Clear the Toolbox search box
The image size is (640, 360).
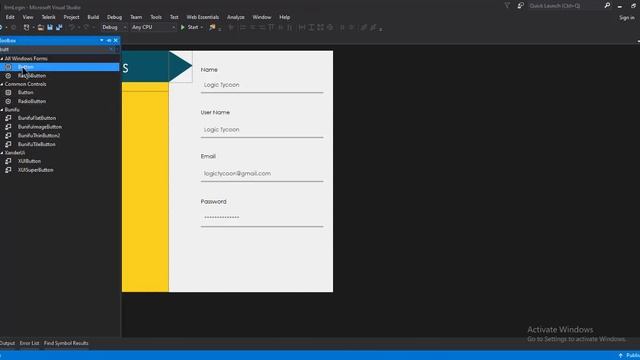click(x=111, y=49)
